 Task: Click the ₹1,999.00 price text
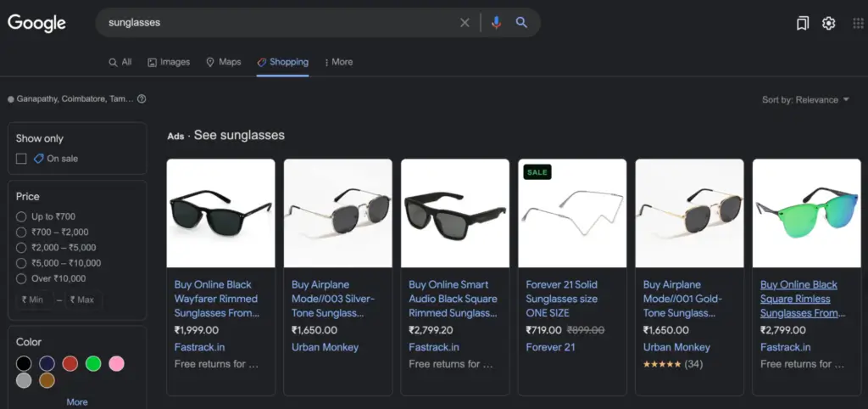click(197, 331)
